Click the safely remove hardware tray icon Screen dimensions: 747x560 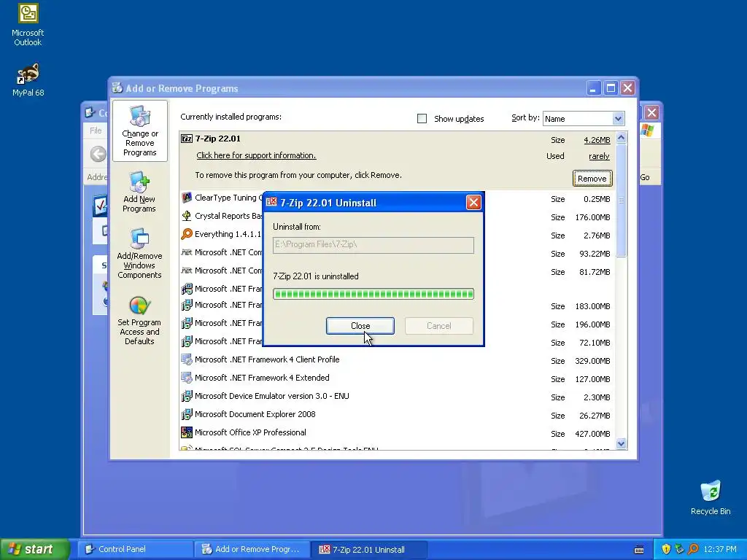tap(679, 549)
